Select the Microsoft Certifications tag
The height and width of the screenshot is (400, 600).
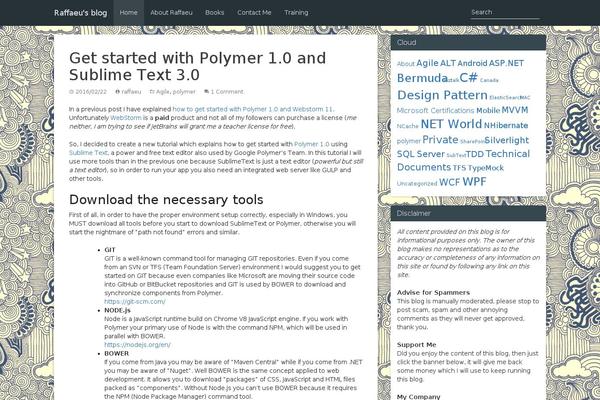[x=435, y=111]
